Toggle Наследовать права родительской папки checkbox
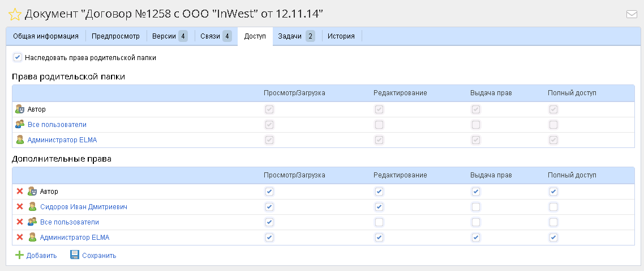This screenshot has height=271, width=644. 18,57
